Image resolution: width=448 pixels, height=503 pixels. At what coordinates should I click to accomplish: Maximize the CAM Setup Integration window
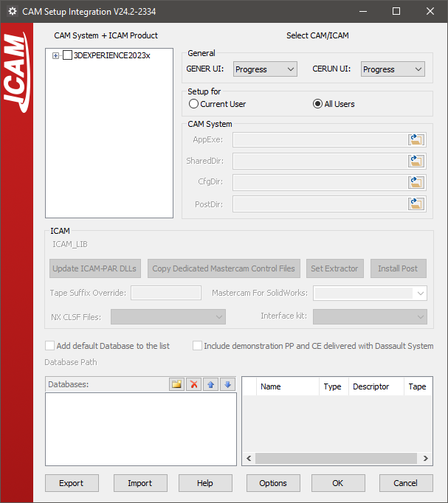396,11
